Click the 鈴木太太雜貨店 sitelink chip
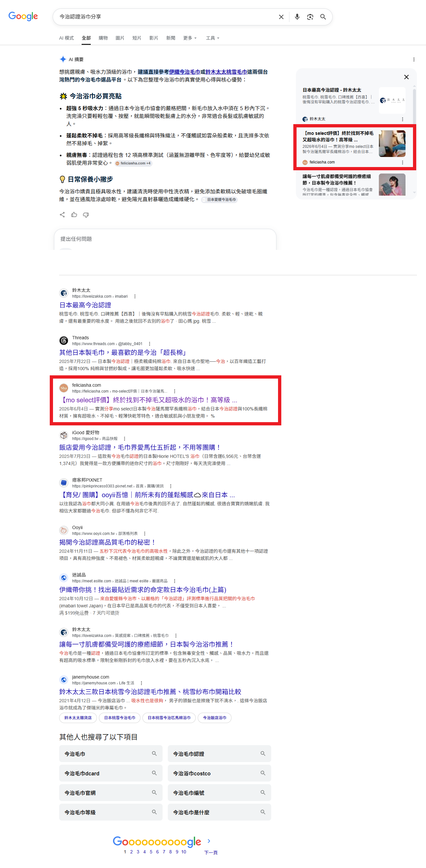The image size is (426, 868). (78, 718)
